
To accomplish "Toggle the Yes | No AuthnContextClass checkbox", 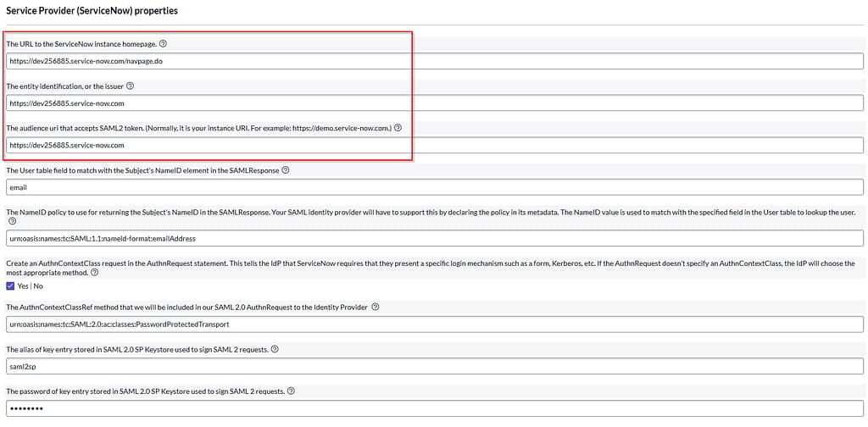I will [10, 286].
